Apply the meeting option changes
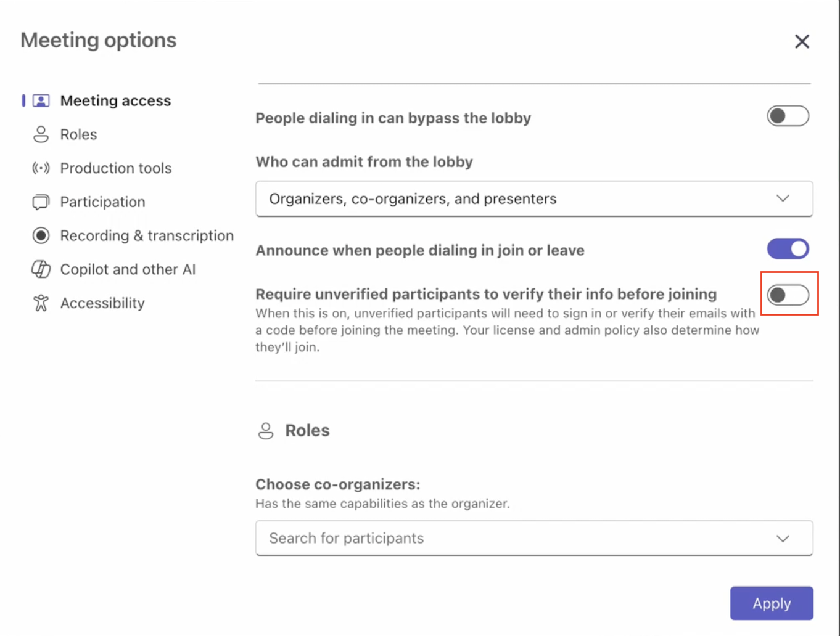Image resolution: width=840 pixels, height=636 pixels. coord(771,603)
